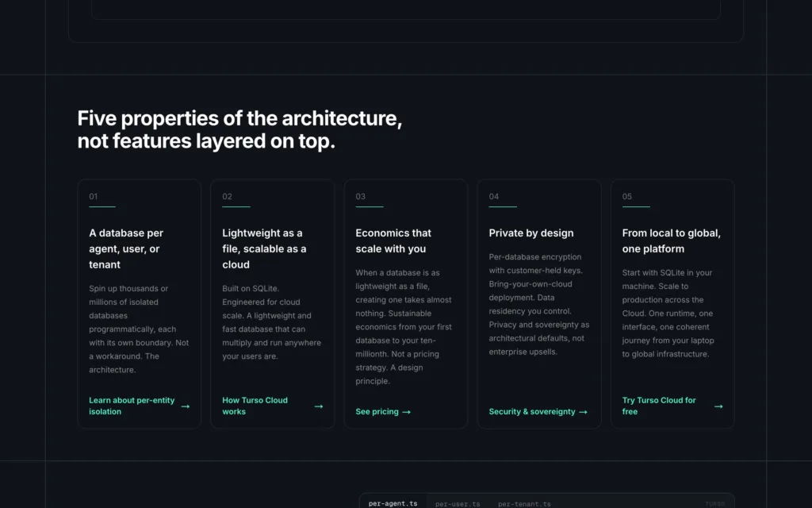Follow the See pricing link

coord(377,412)
